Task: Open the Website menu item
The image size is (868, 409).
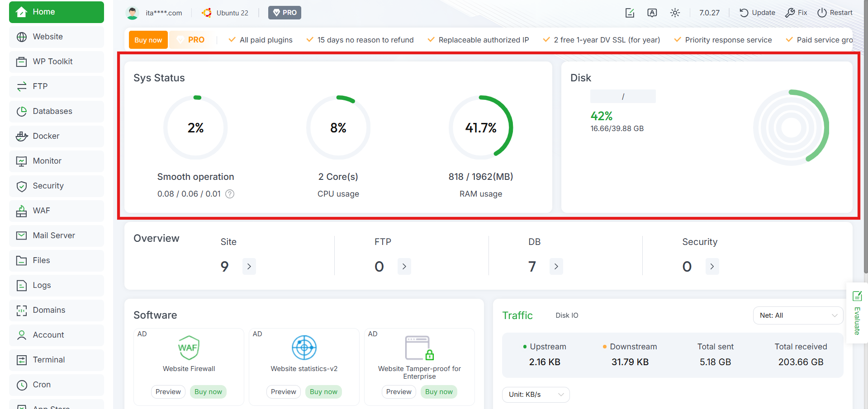Action: (x=57, y=37)
